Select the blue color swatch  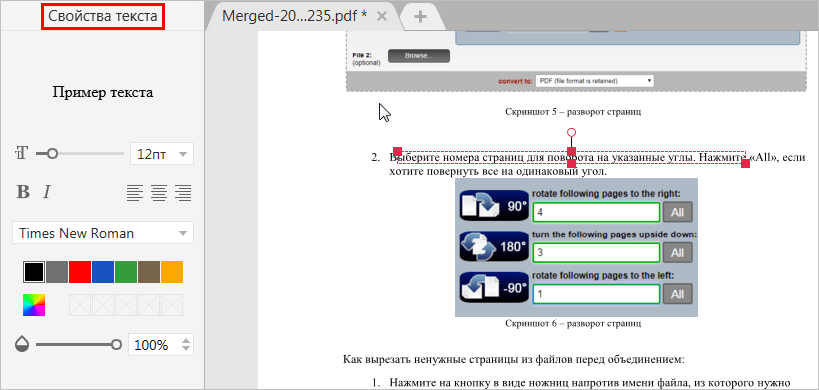[x=103, y=271]
